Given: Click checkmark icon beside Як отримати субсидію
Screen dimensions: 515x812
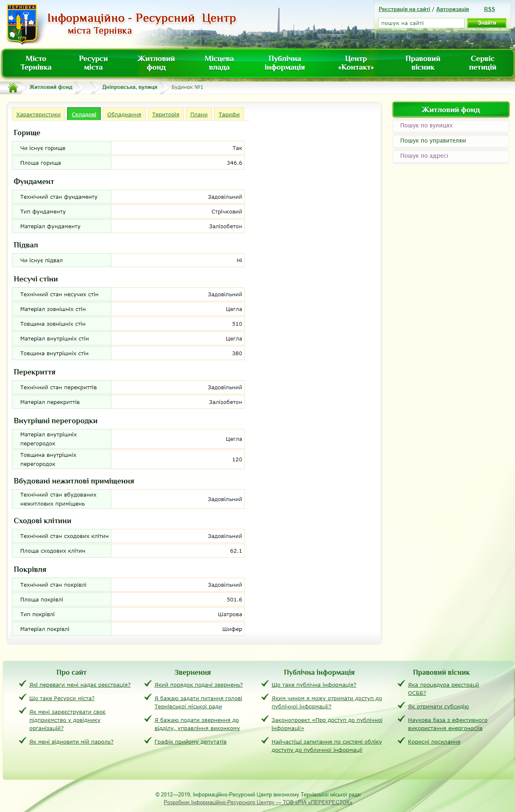Looking at the screenshot, I should (401, 705).
